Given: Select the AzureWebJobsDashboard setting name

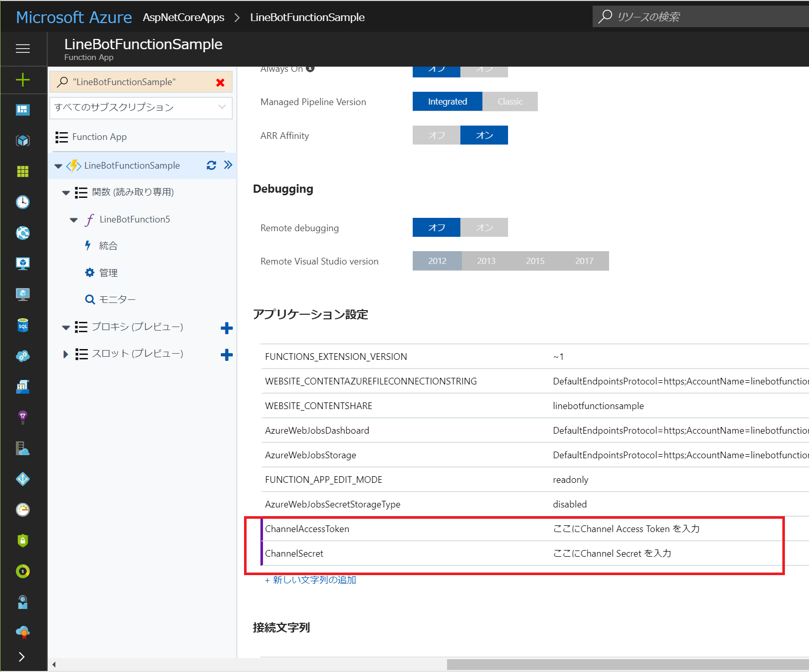Looking at the screenshot, I should point(317,431).
